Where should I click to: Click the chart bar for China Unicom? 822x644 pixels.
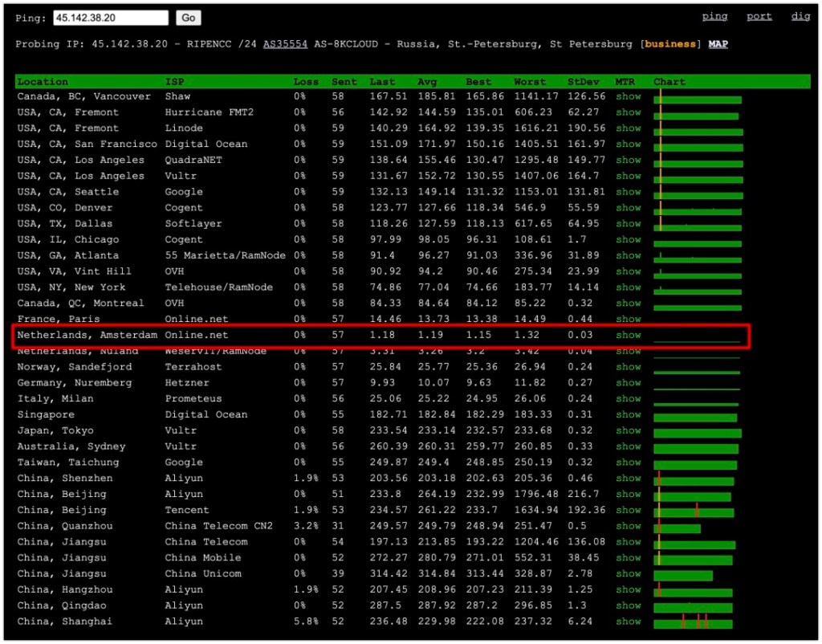(x=683, y=576)
